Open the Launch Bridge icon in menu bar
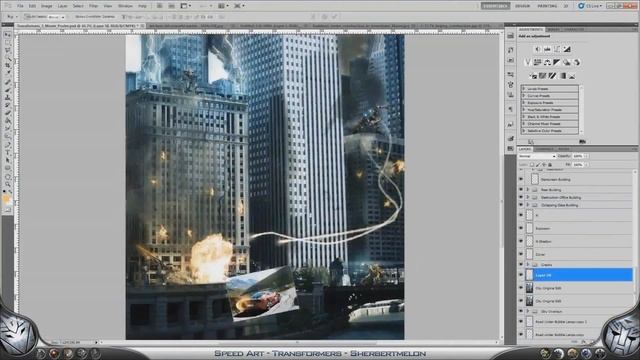The width and height of the screenshot is (640, 360). pos(160,6)
